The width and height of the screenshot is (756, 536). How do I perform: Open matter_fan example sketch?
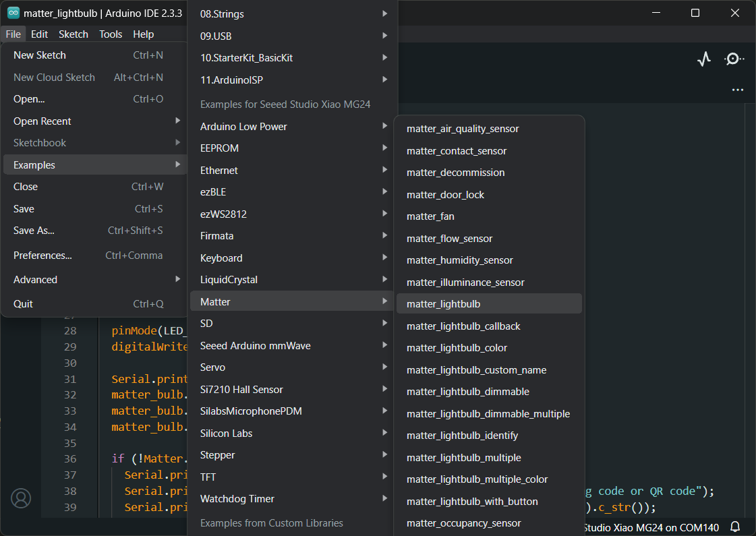(x=489, y=216)
